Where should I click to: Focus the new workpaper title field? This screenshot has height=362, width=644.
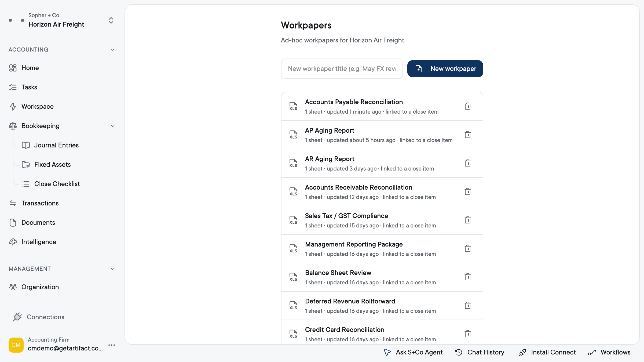coord(342,69)
